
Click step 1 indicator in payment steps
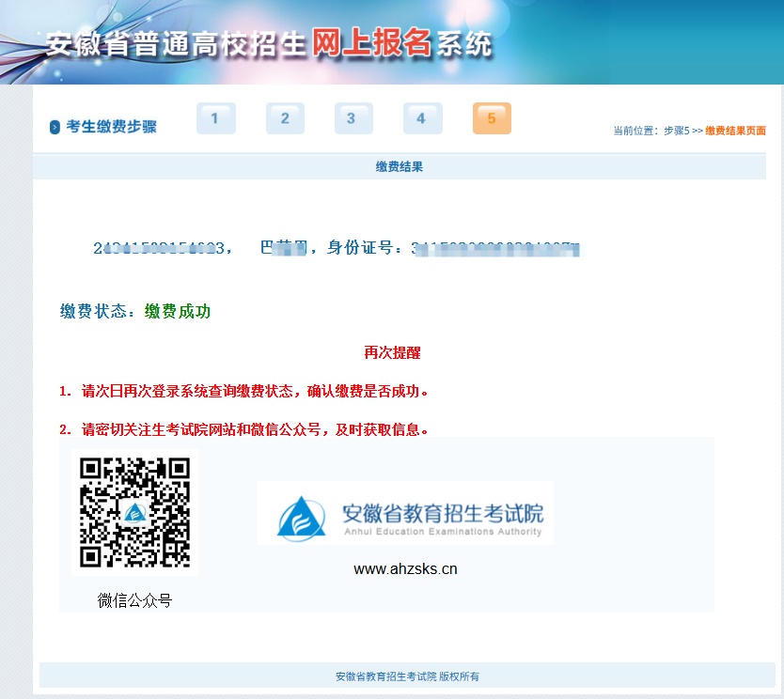click(x=215, y=117)
